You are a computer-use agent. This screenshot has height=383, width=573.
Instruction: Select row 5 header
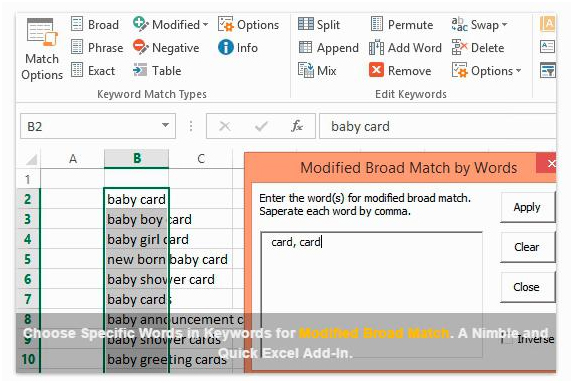(x=28, y=259)
